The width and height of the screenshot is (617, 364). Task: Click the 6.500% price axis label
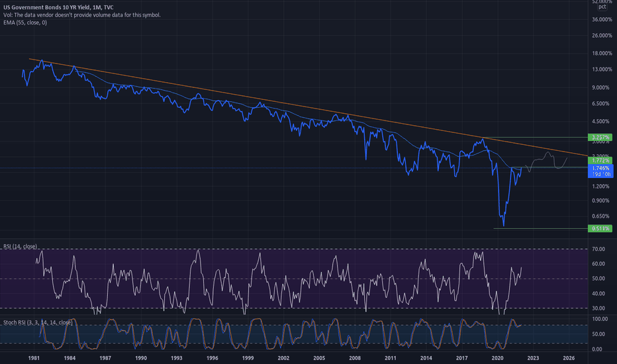602,103
